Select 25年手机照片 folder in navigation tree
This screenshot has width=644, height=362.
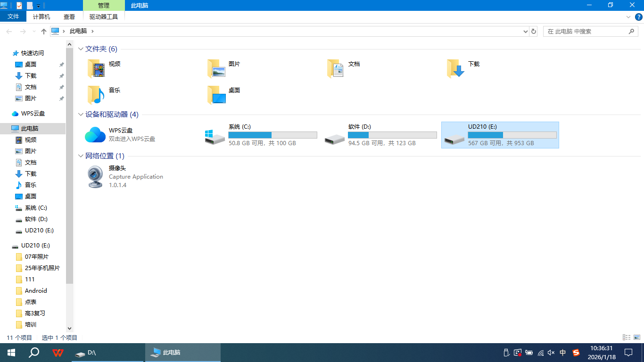42,268
